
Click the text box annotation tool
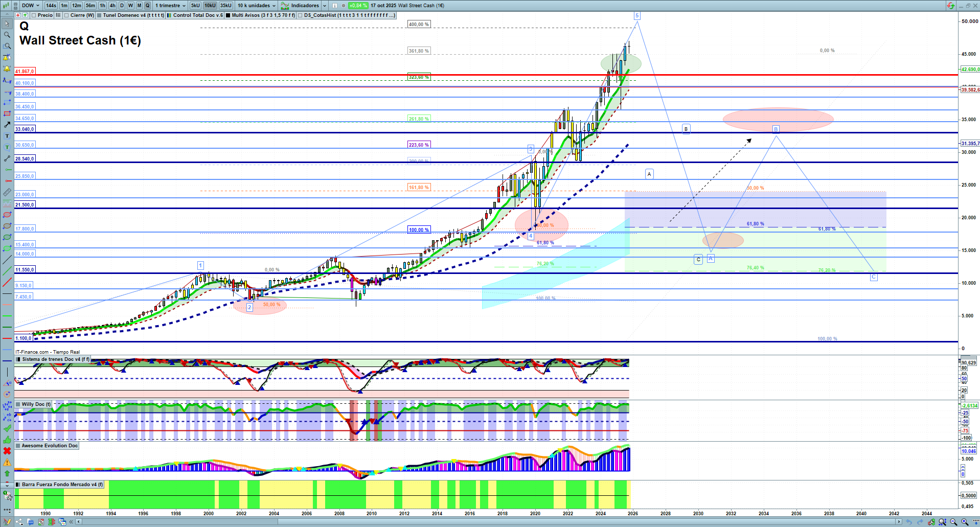7,136
